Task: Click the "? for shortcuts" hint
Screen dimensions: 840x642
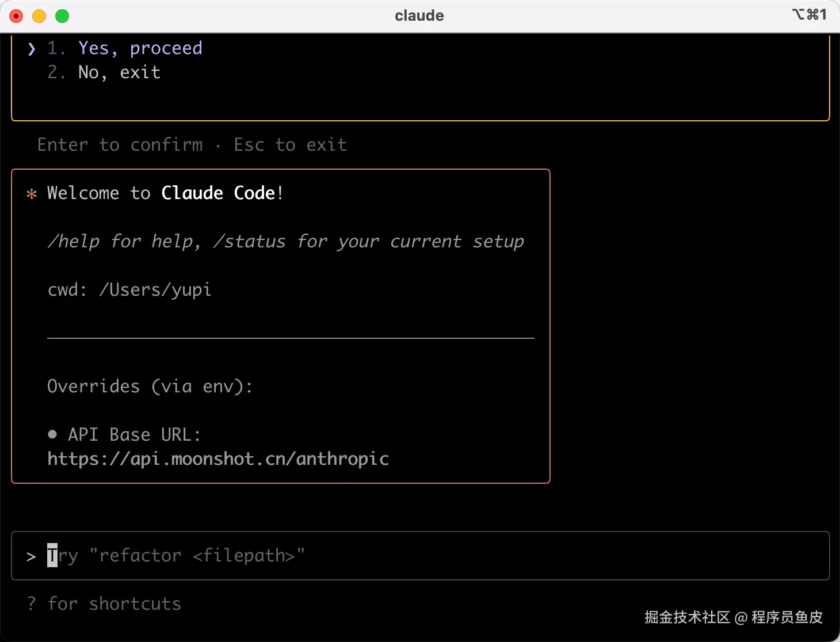Action: pos(104,603)
